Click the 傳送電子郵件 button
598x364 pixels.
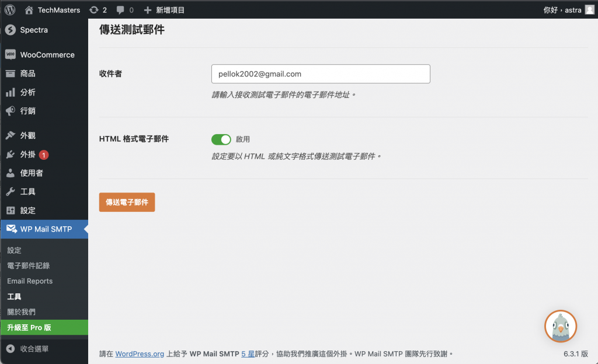pos(127,202)
